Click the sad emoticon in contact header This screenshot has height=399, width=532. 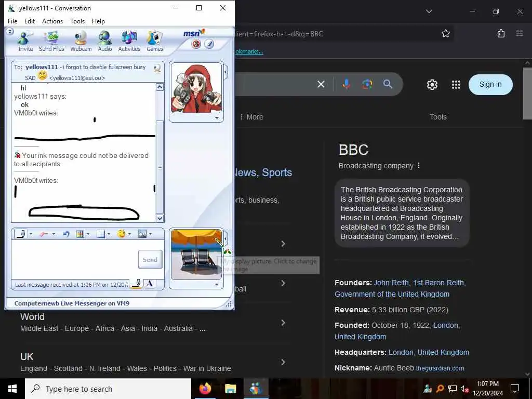(42, 75)
